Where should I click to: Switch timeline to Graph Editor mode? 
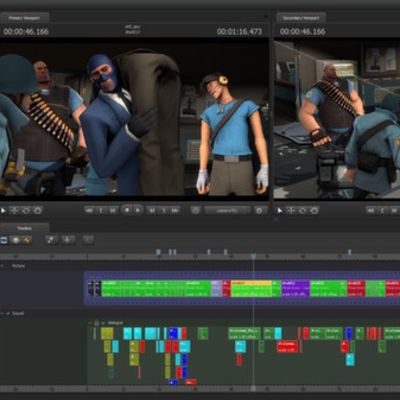pos(27,240)
